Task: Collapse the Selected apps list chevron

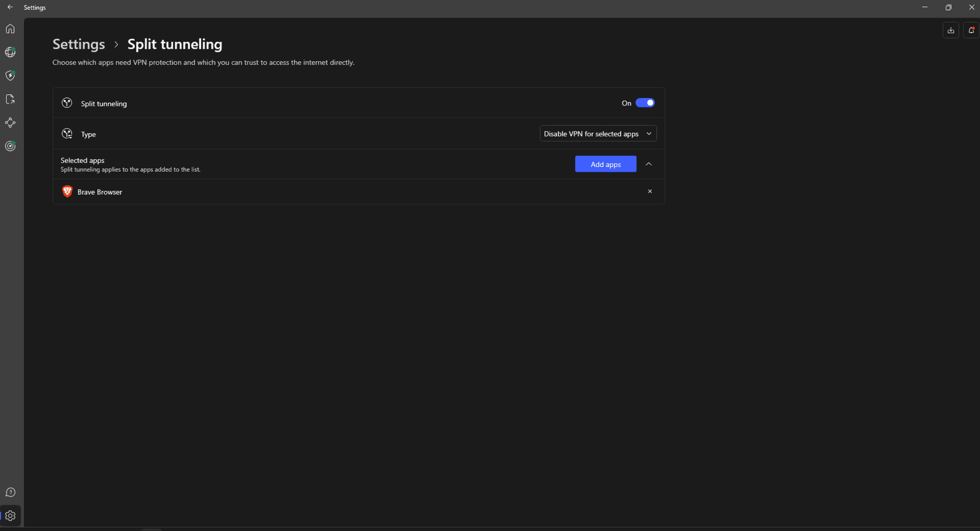Action: coord(649,164)
